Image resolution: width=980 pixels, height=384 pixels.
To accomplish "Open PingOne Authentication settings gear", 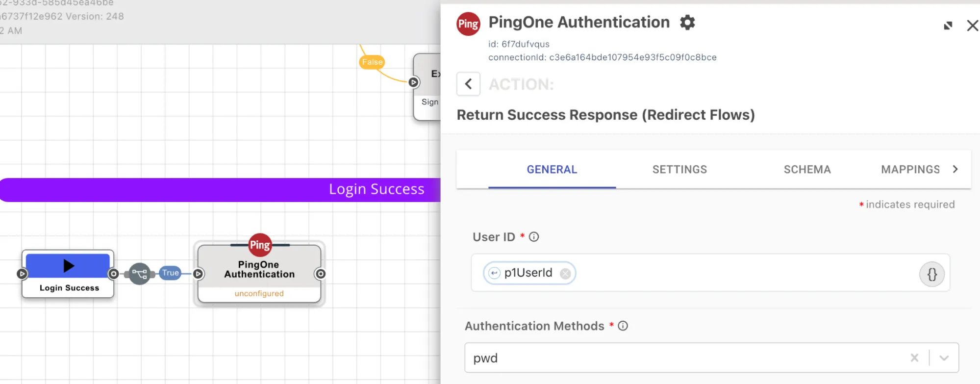I will coord(687,23).
